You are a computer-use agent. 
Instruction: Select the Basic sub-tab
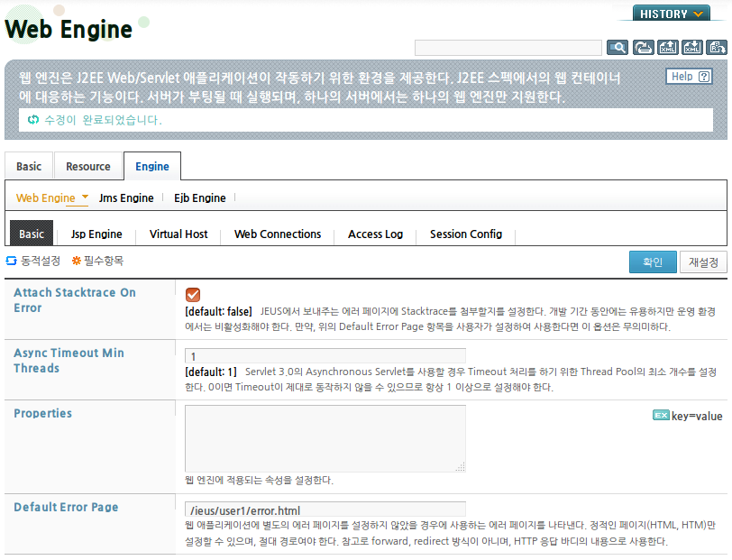pyautogui.click(x=32, y=234)
